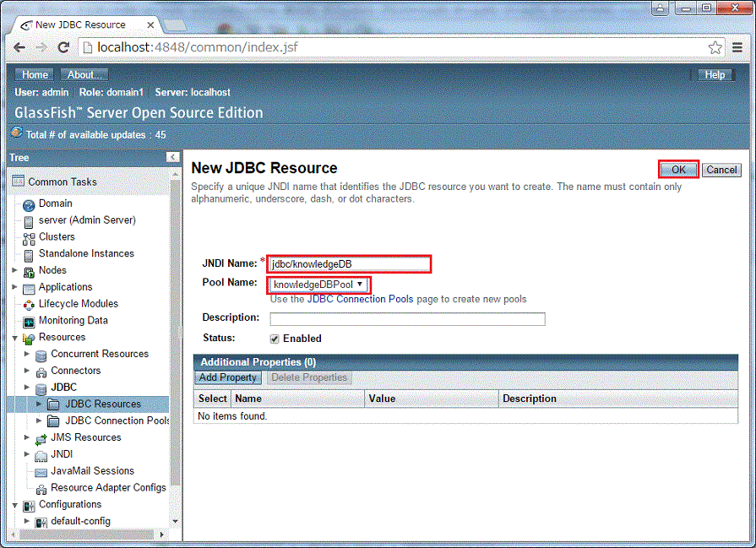Click the Description input field
This screenshot has height=548, width=756.
407,318
